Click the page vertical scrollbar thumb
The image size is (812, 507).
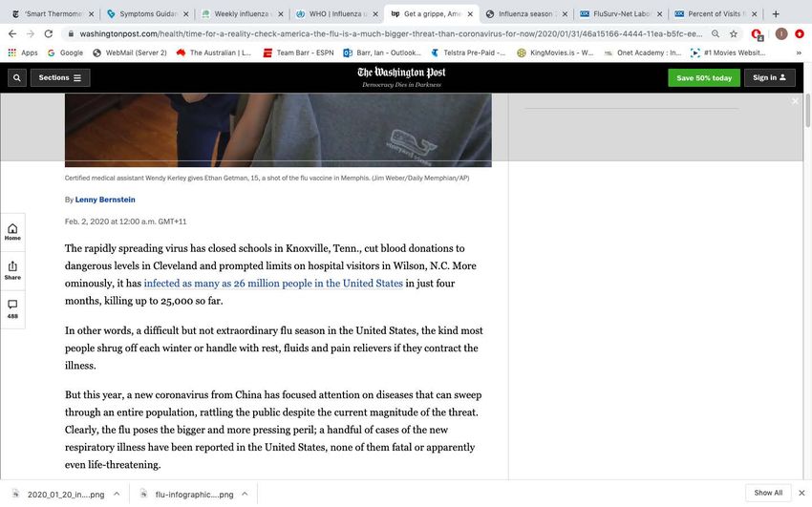click(x=807, y=110)
